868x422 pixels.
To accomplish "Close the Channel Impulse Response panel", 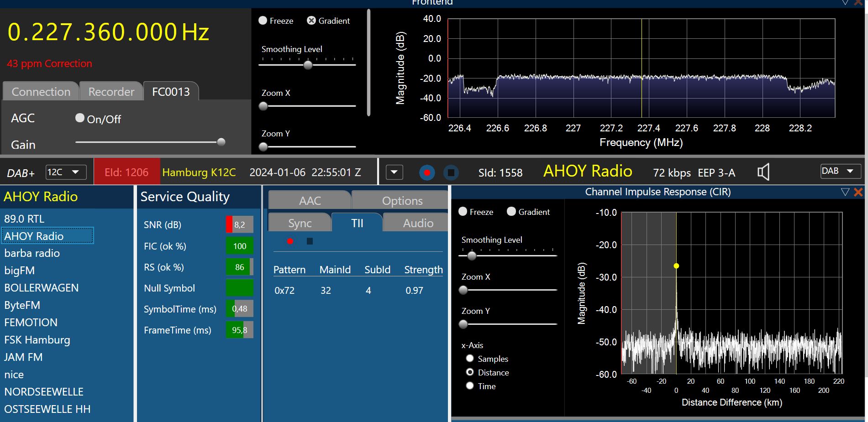I will coord(858,192).
